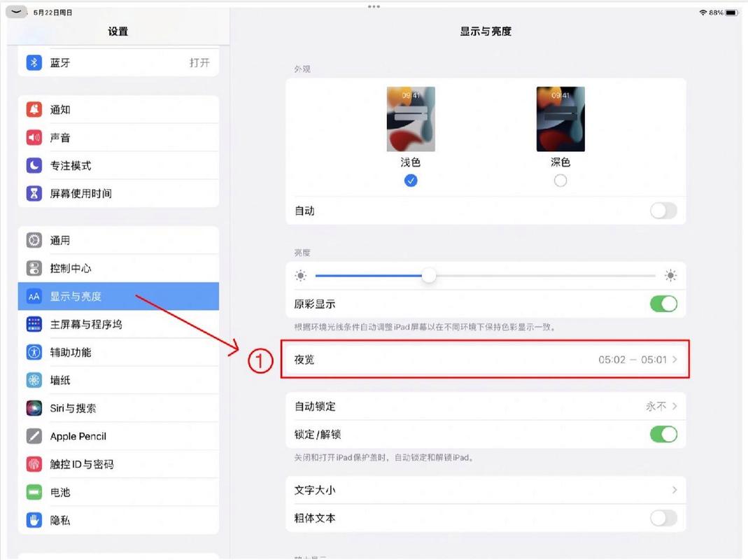Viewport: 748px width, 560px height.
Task: Tap the 夜览 row label
Action: 304,360
